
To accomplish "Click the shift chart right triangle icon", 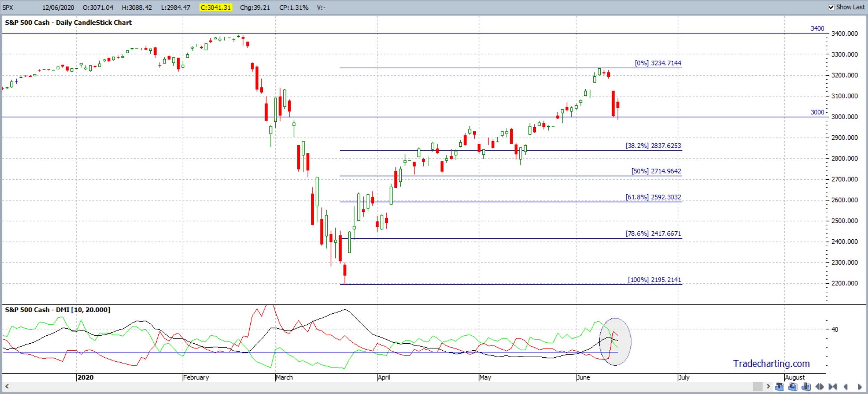I will click(x=860, y=386).
